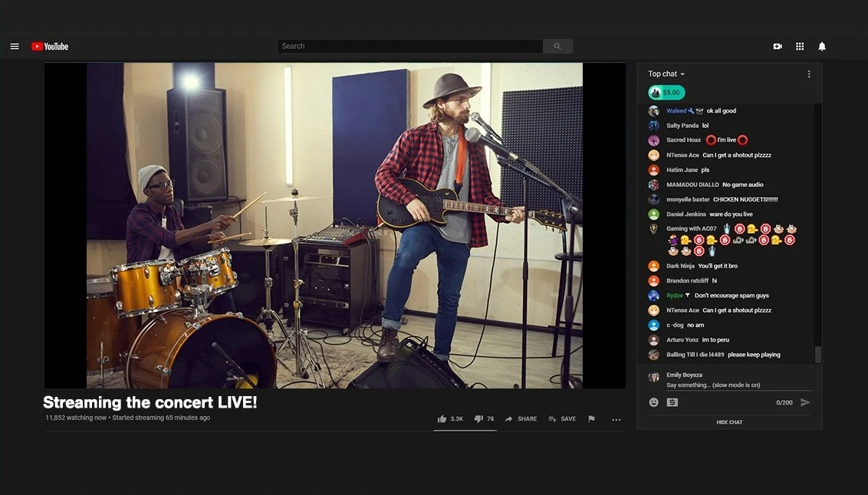Image resolution: width=868 pixels, height=495 pixels.
Task: Click the emoji picker in chat
Action: point(654,402)
